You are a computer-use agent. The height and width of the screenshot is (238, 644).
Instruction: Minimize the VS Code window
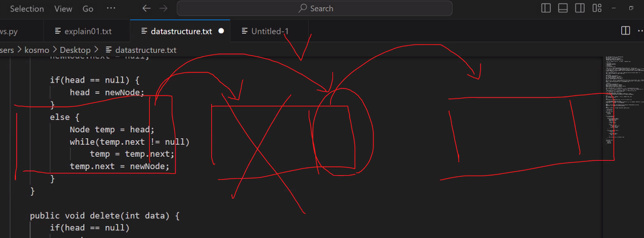pos(614,8)
